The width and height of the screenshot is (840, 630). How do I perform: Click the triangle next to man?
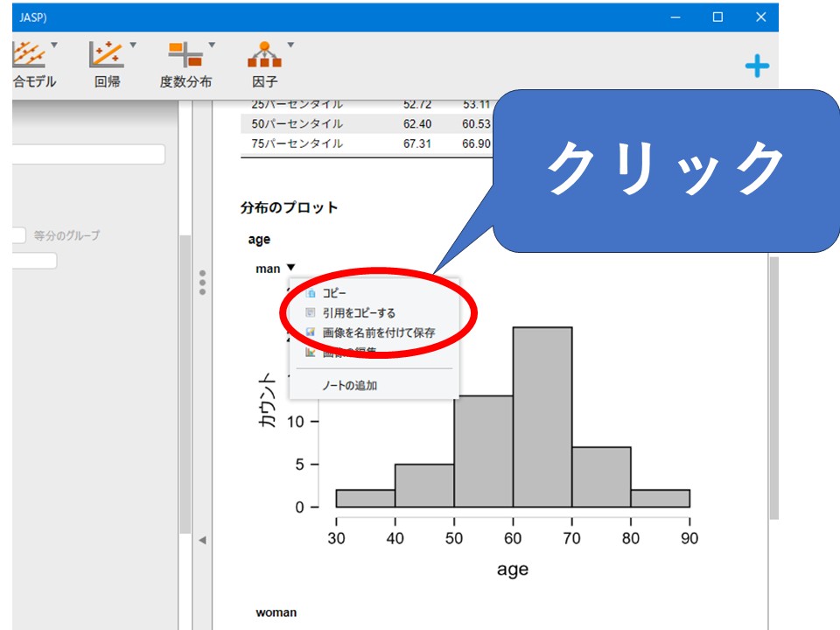(x=290, y=269)
